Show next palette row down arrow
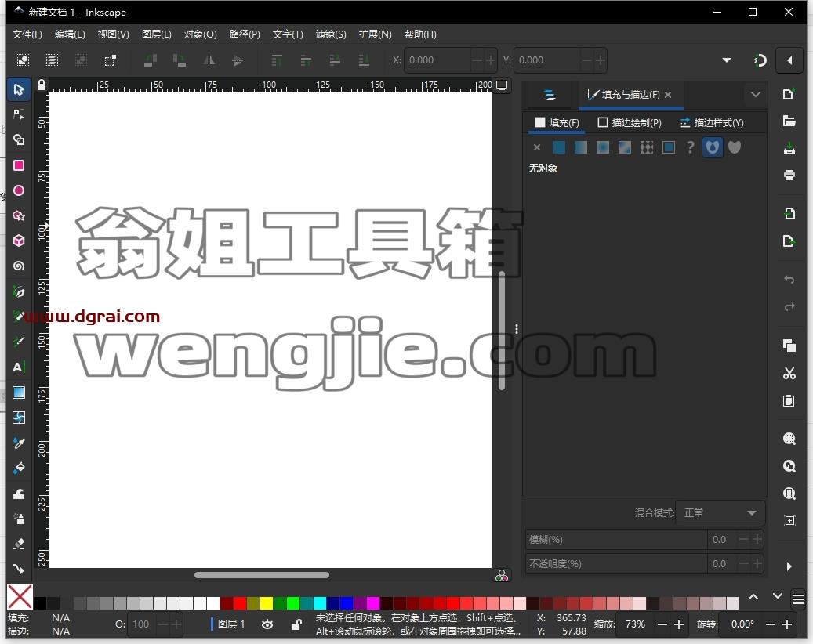This screenshot has width=813, height=644. tap(777, 597)
